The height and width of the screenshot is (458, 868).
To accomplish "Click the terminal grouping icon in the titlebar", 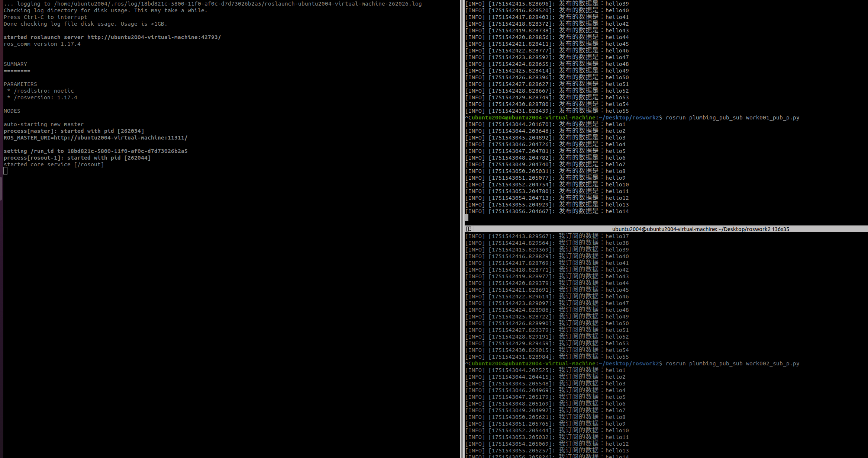I will 468,229.
